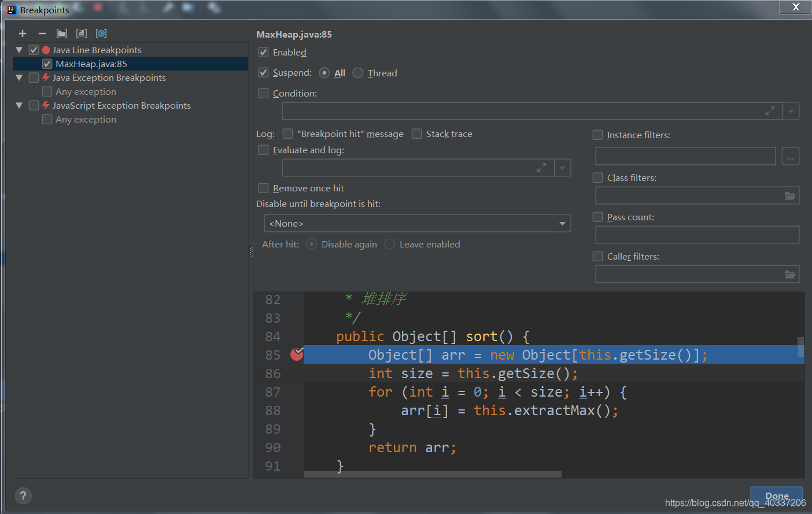Select Java Line Breakpoints tree row

(x=131, y=50)
